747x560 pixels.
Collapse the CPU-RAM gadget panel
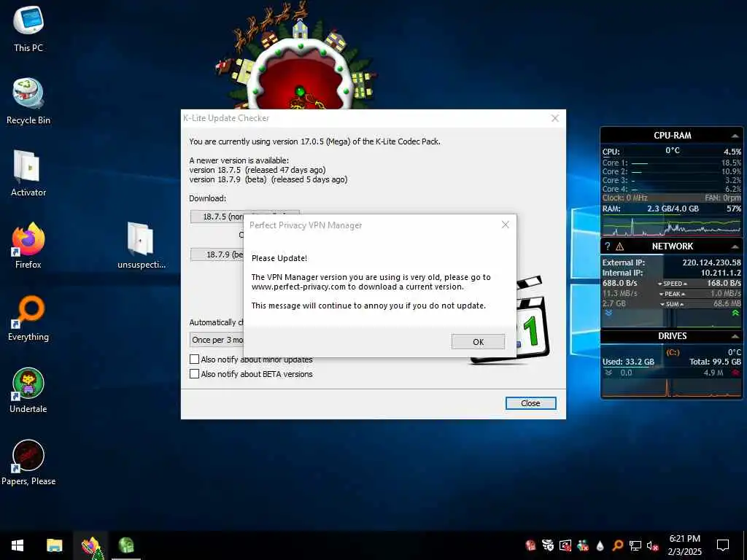(735, 136)
